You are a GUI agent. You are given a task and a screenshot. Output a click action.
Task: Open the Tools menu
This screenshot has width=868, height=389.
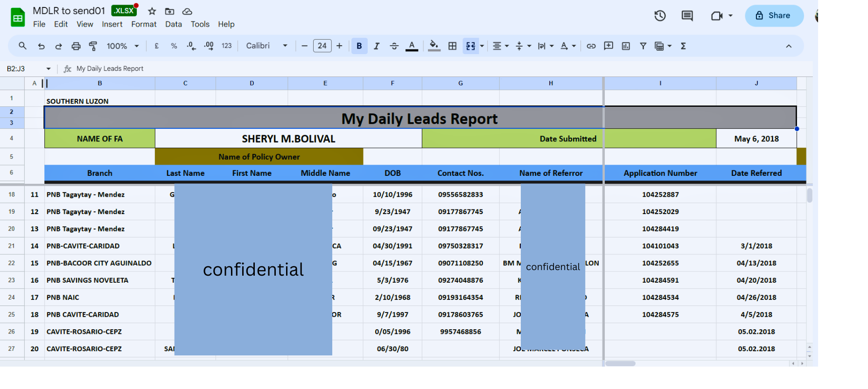[x=200, y=24]
